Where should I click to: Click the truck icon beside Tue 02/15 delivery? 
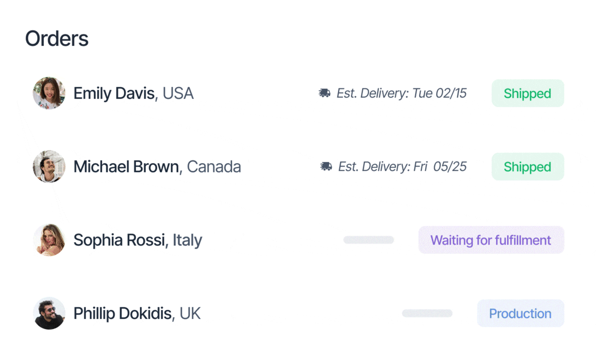[324, 93]
